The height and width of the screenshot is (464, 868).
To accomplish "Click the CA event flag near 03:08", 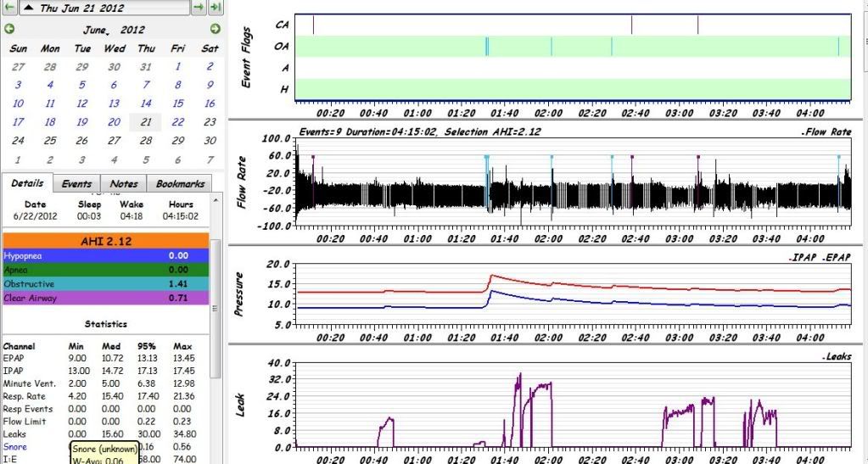I will tap(697, 25).
